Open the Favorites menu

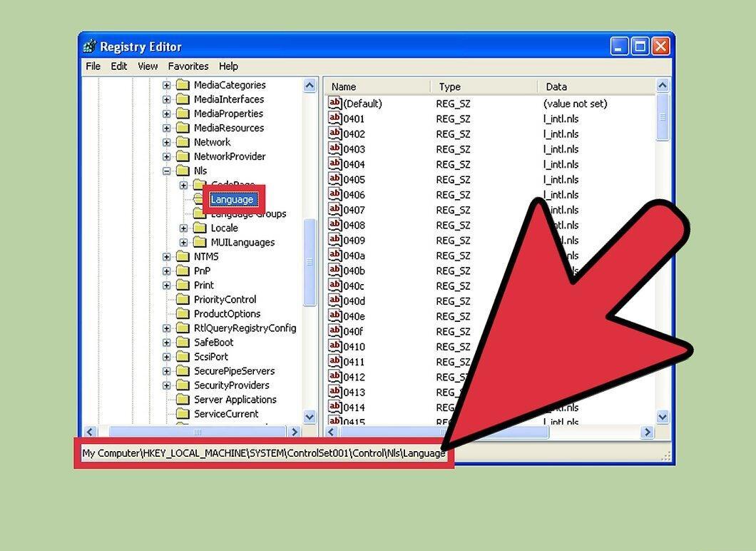[188, 66]
